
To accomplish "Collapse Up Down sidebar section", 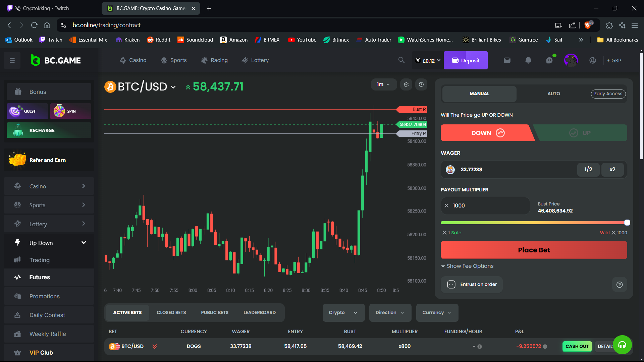I will point(49,243).
